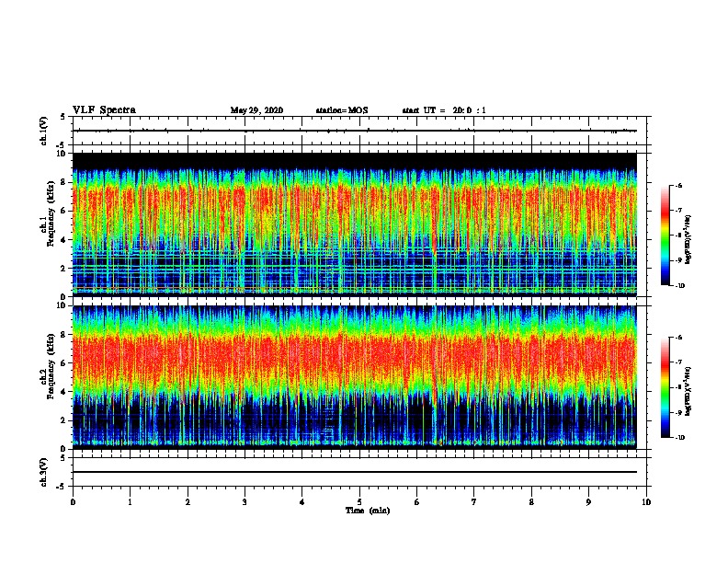Select the ch.2 "Frequency (kHz)" axis label

tap(51, 366)
